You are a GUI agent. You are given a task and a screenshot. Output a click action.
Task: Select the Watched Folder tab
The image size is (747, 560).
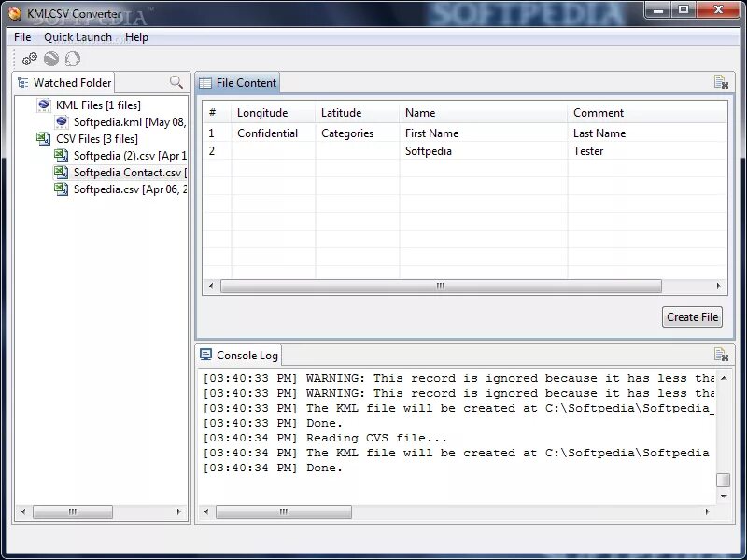click(x=64, y=82)
